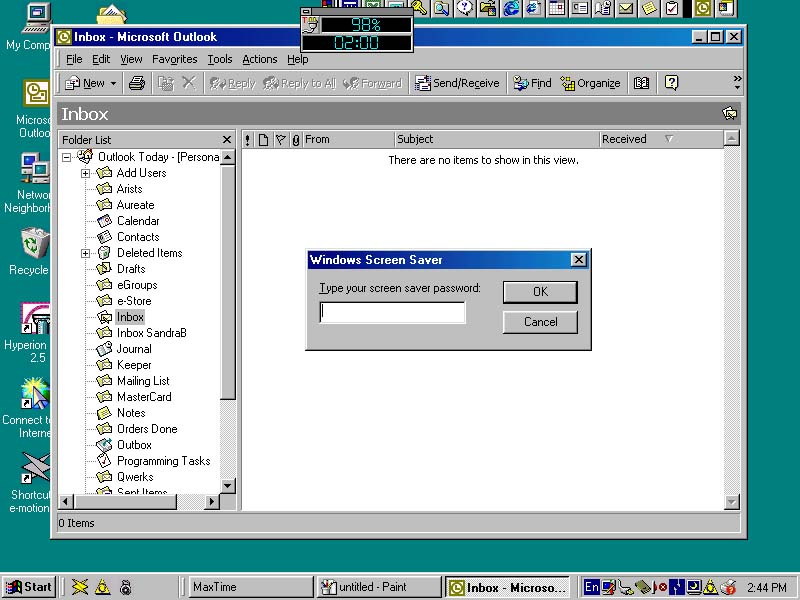Click the En language tray indicator
The image size is (800, 600).
[x=591, y=587]
